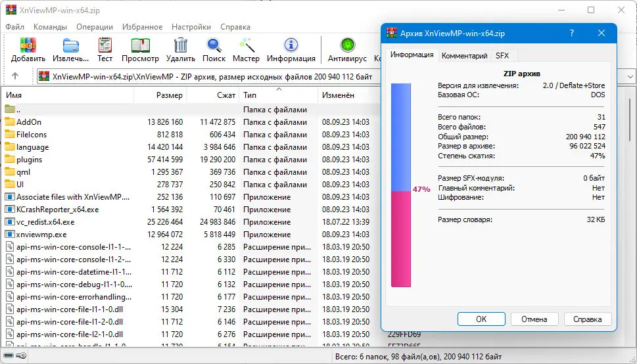
Task: Click the 32 КБ dictionary size value
Action: point(596,219)
